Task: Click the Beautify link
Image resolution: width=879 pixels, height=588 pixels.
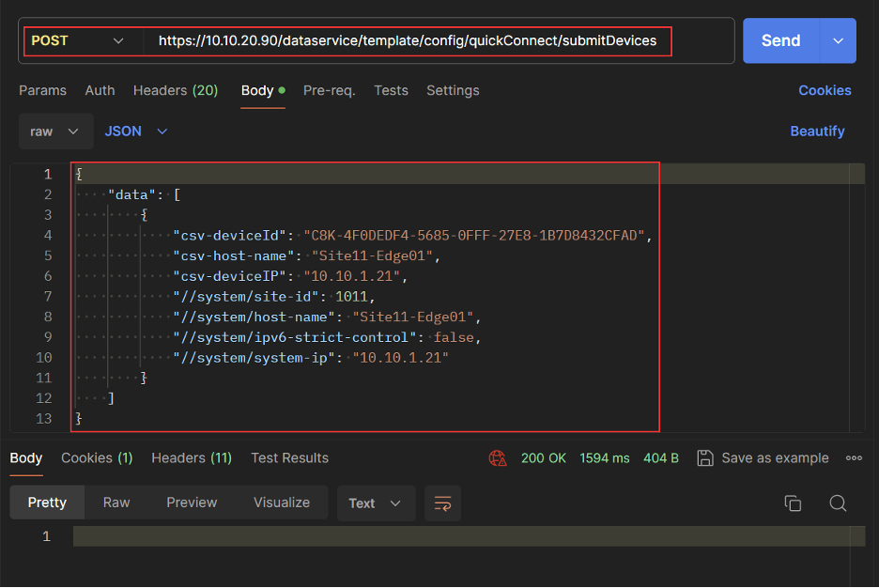Action: pyautogui.click(x=817, y=132)
